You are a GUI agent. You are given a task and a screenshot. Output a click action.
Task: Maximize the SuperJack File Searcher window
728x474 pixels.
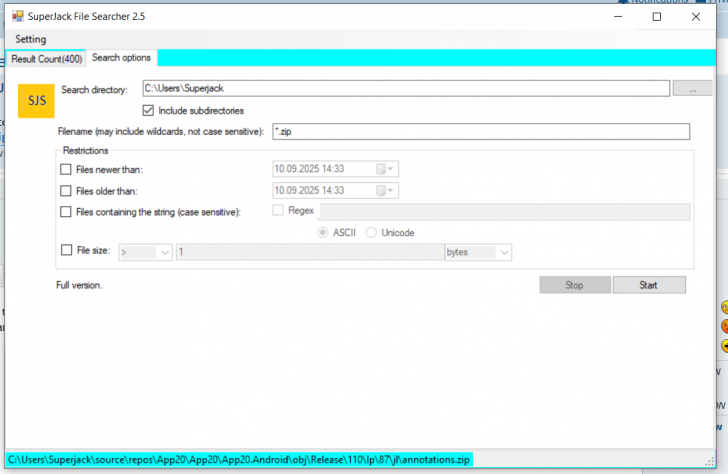pos(656,17)
